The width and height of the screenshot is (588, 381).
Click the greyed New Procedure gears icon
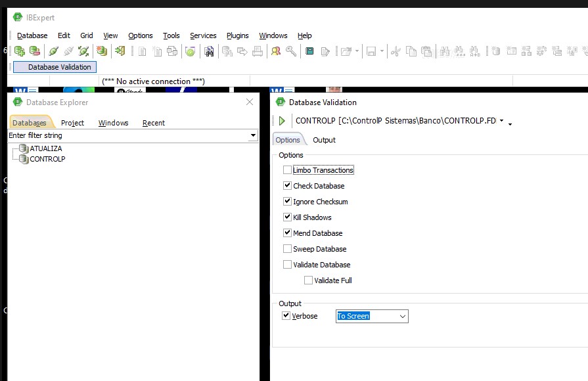click(541, 51)
